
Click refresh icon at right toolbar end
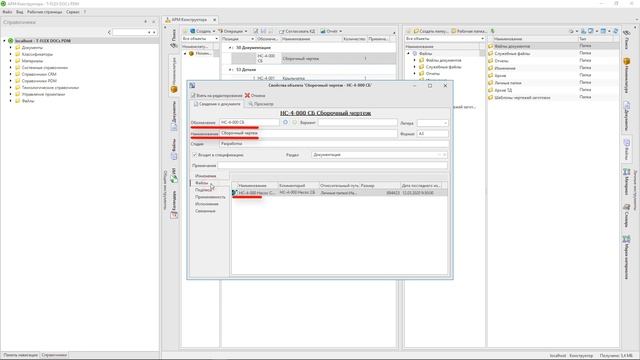click(x=615, y=31)
